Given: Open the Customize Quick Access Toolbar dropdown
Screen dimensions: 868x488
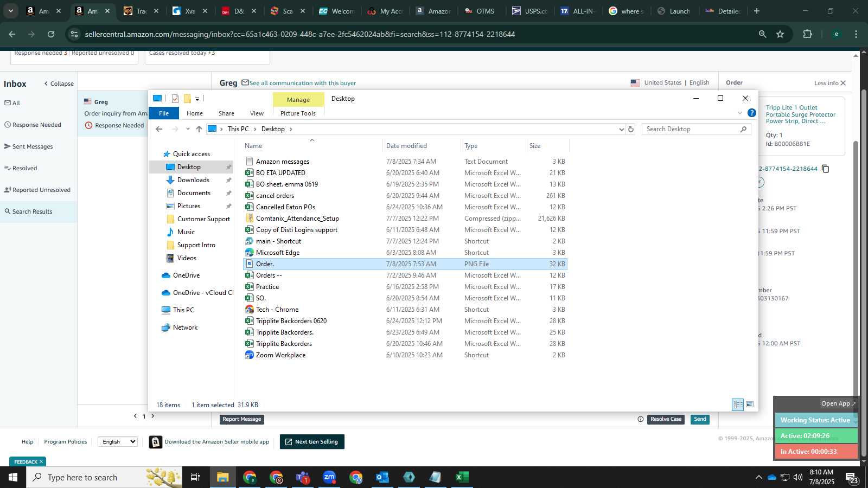Looking at the screenshot, I should point(197,99).
